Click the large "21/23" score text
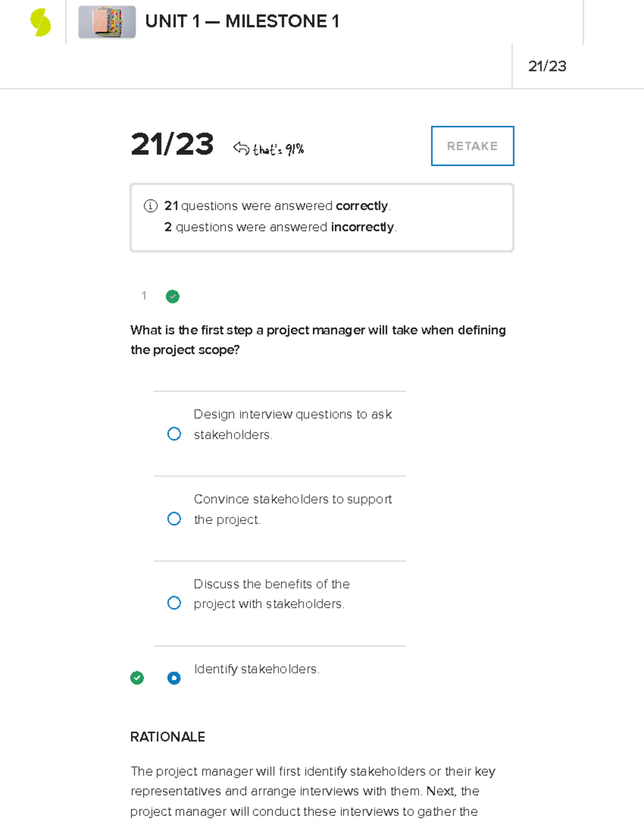Viewport: 644px width, 834px height. (x=173, y=145)
